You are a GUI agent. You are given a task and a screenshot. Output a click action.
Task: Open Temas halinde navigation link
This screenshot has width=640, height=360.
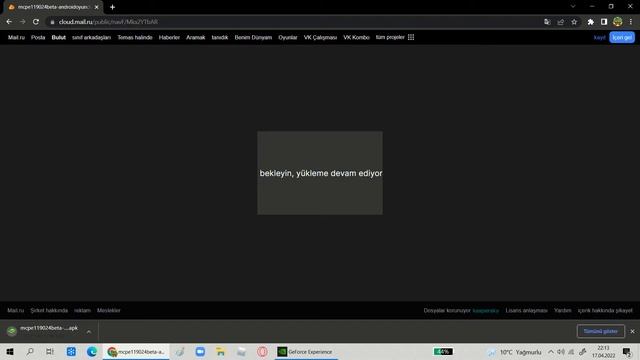135,37
